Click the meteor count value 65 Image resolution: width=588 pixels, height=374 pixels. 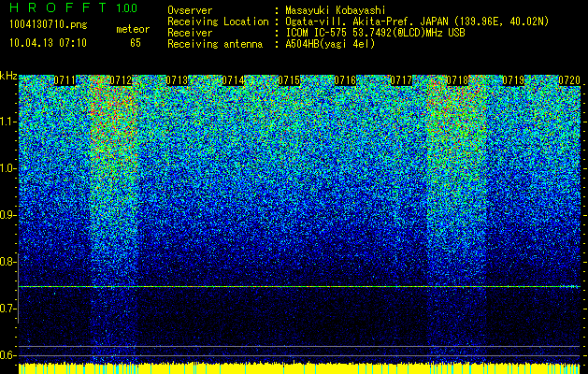click(136, 43)
